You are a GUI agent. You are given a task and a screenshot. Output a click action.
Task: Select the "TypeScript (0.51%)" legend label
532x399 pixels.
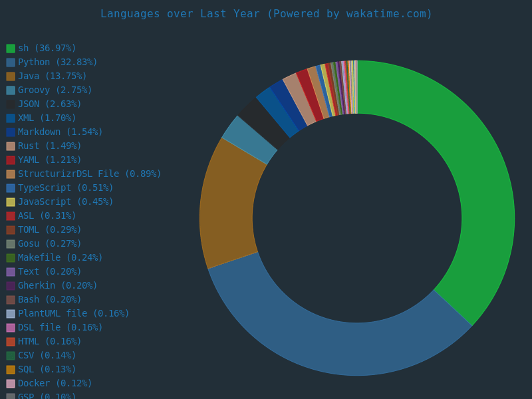(x=65, y=188)
